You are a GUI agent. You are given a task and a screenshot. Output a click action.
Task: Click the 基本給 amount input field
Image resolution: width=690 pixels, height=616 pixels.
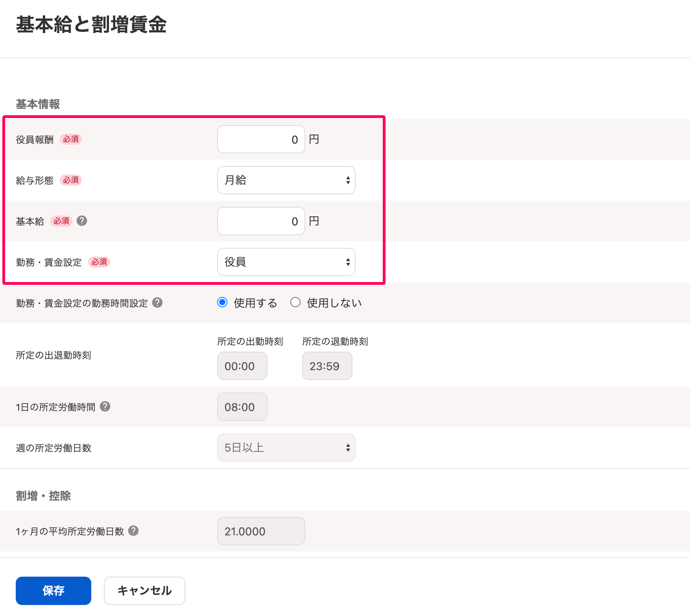click(x=261, y=221)
